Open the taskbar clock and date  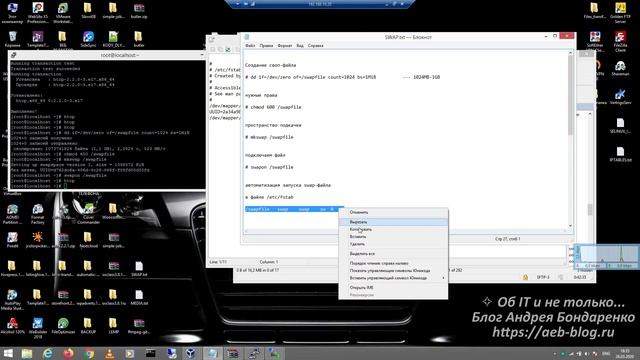coord(625,353)
